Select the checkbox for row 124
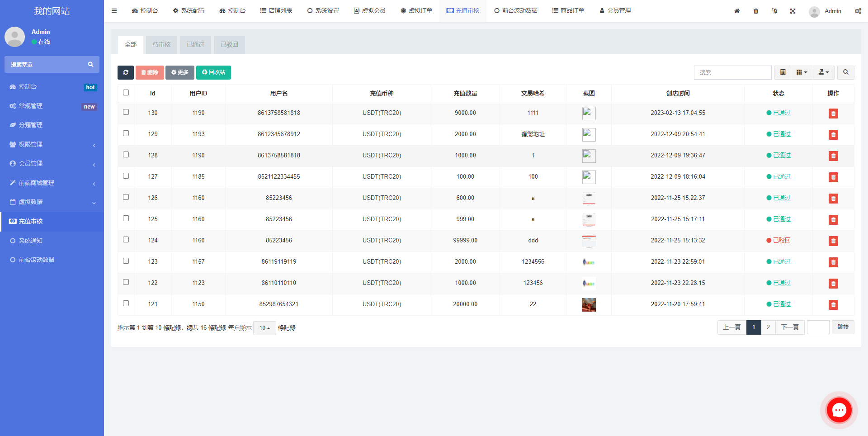 (126, 240)
